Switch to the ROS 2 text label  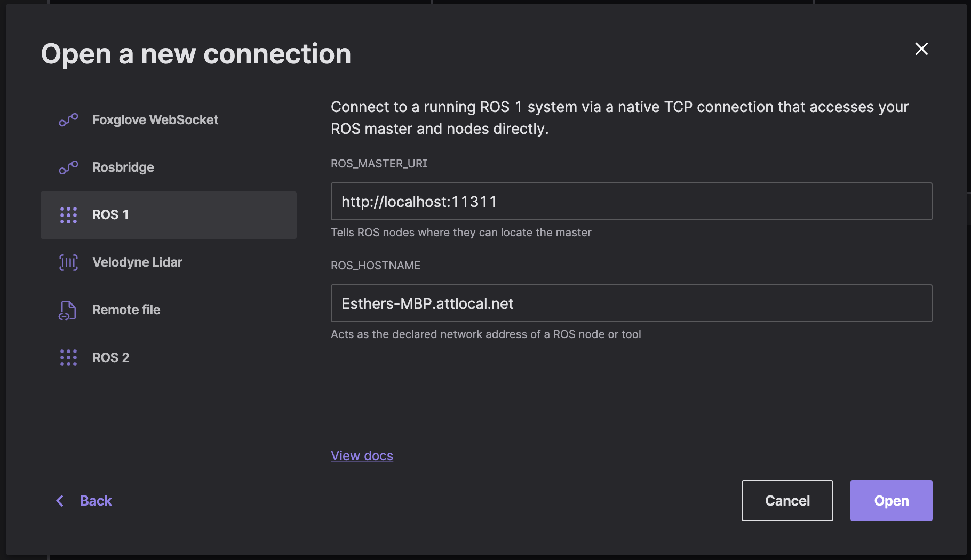click(111, 357)
